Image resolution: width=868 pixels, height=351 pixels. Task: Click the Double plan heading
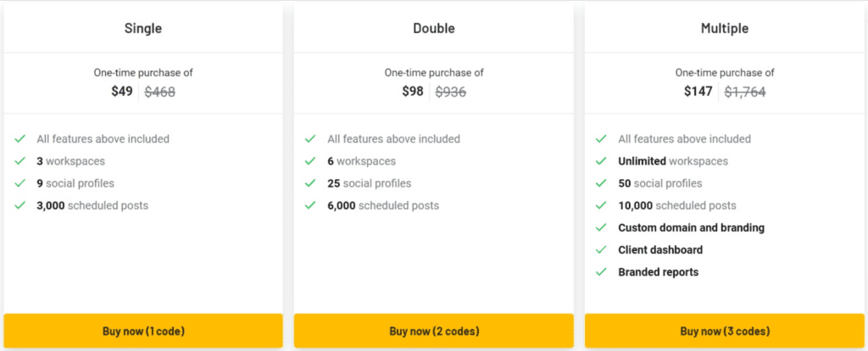tap(434, 28)
